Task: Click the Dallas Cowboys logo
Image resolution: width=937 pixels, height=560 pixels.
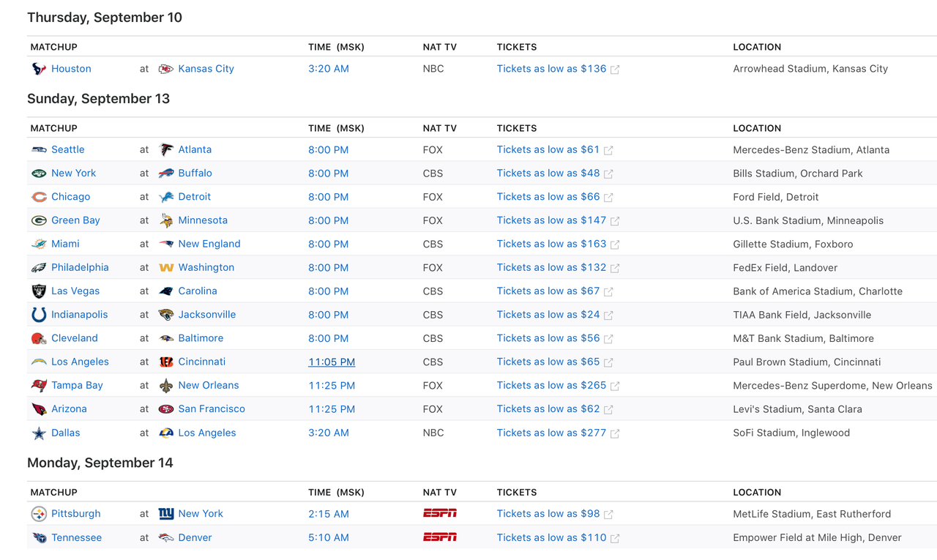Action: (39, 433)
